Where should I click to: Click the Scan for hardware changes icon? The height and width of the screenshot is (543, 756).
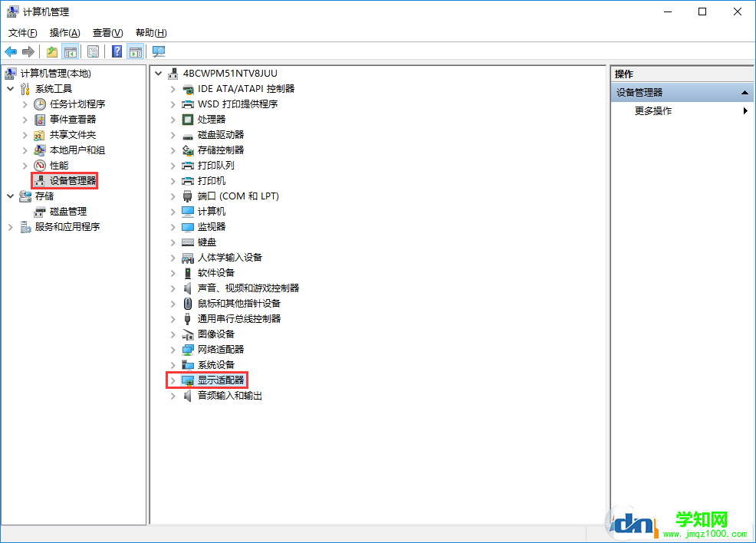(x=158, y=51)
